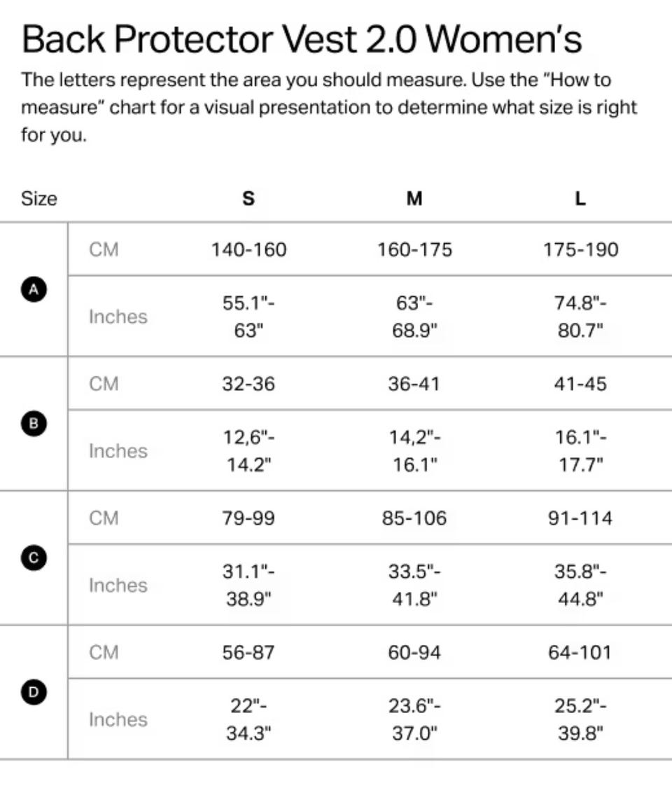
Task: Click the "Size" header label
Action: pos(39,199)
